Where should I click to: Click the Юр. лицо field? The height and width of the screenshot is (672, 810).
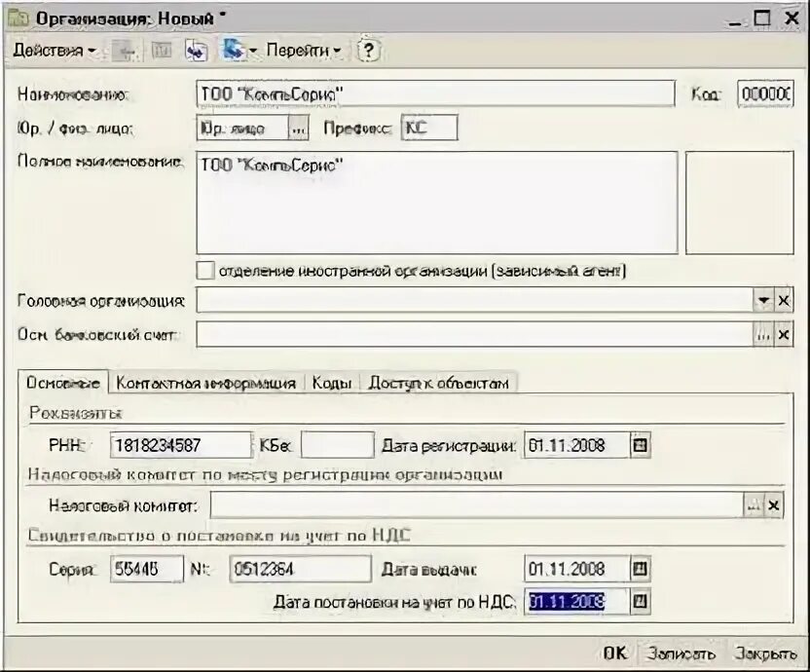click(x=241, y=129)
